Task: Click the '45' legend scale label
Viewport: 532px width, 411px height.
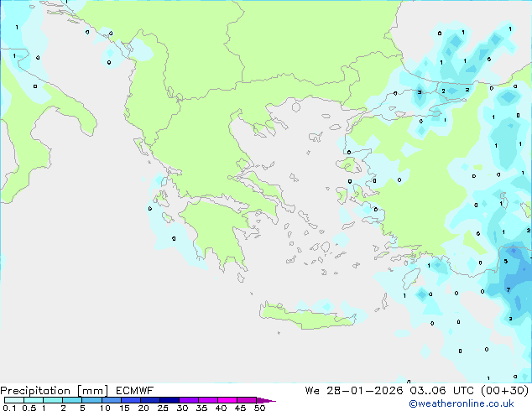Action: [241, 408]
